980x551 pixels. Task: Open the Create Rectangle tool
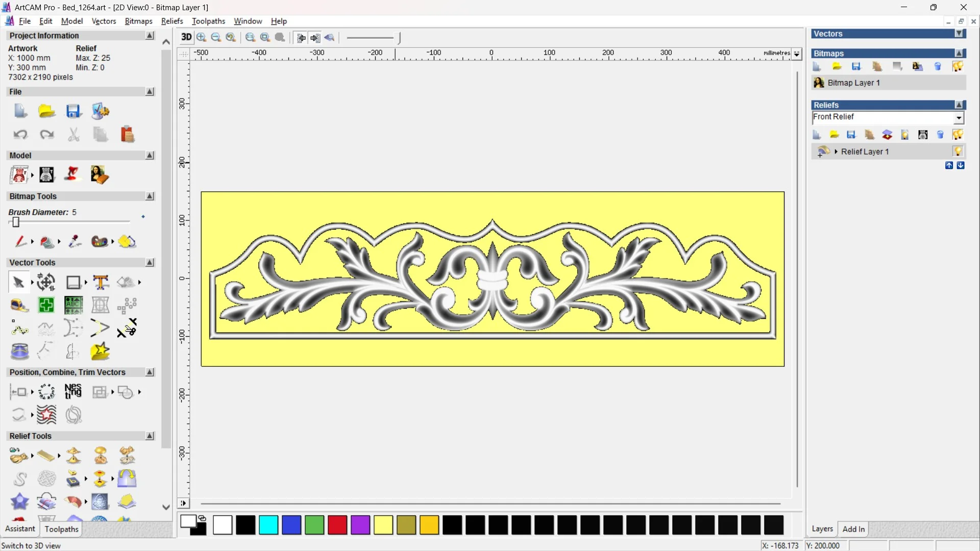coord(73,282)
